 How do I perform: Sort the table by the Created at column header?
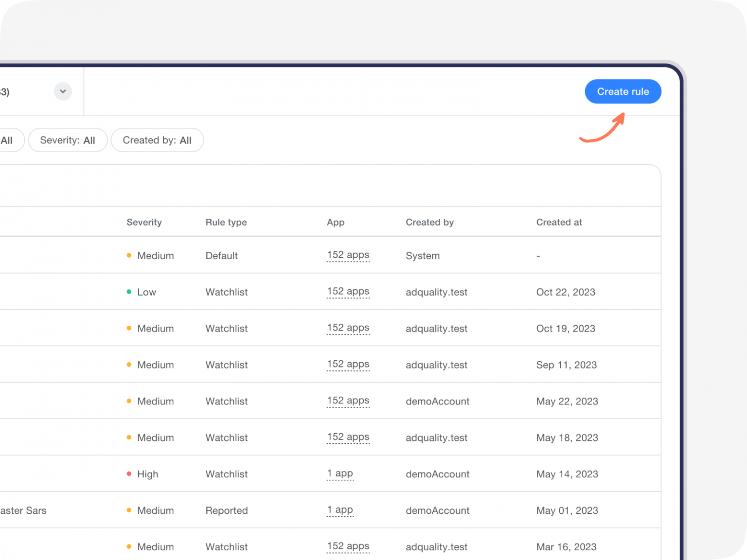click(x=559, y=222)
